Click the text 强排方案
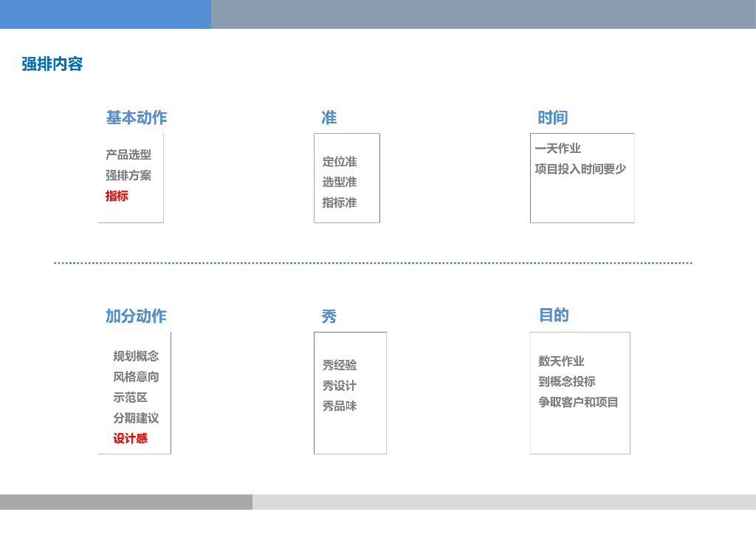 pyautogui.click(x=128, y=176)
